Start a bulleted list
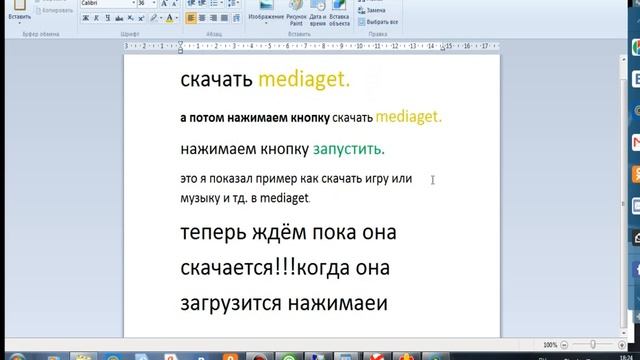The height and width of the screenshot is (360, 640). (213, 4)
